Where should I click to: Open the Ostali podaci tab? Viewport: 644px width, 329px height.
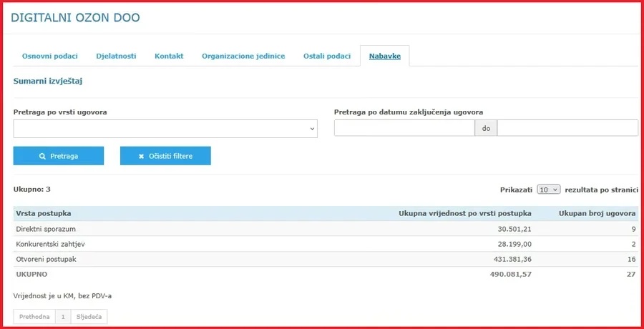[x=327, y=57]
